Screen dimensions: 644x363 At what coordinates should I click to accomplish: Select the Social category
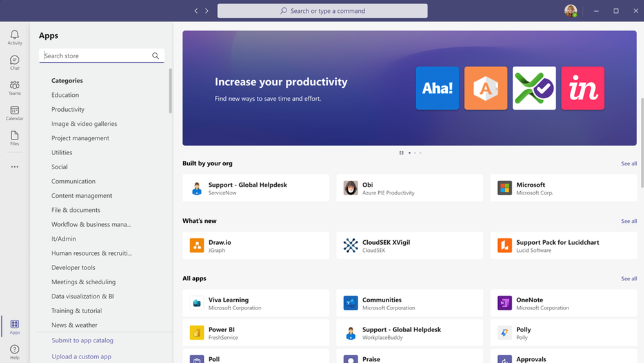(59, 167)
